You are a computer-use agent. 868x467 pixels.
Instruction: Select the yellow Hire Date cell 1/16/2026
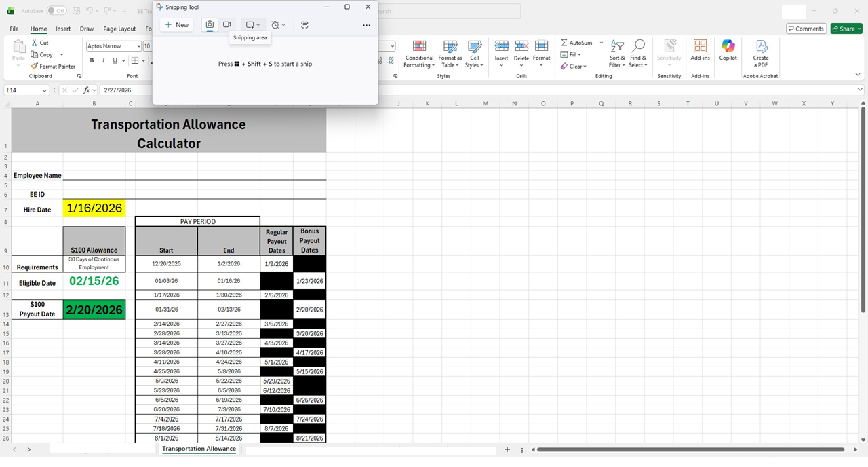pyautogui.click(x=94, y=208)
